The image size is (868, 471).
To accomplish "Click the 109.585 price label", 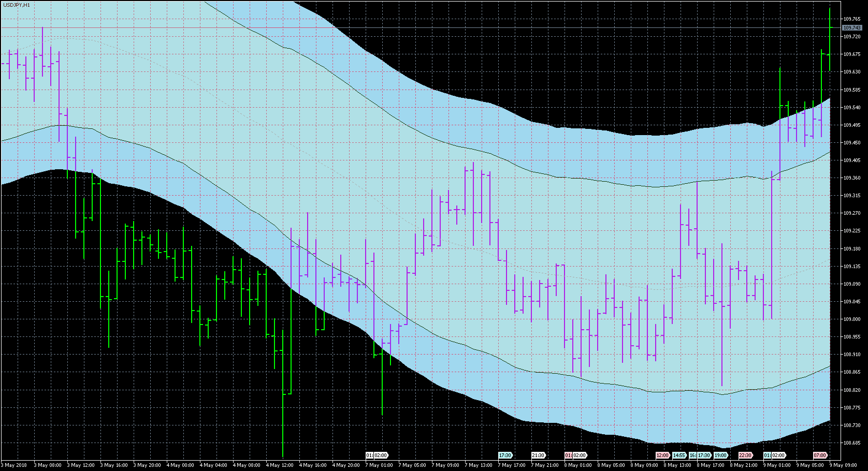I will [x=852, y=90].
